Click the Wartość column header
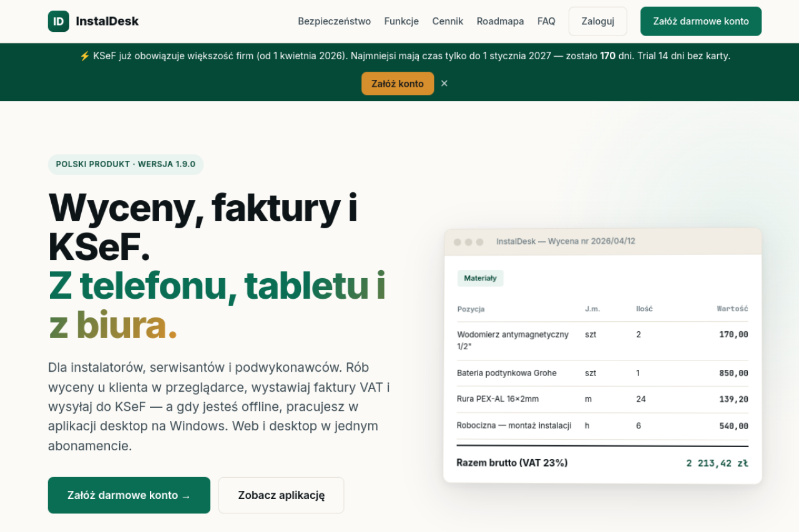 (x=732, y=309)
